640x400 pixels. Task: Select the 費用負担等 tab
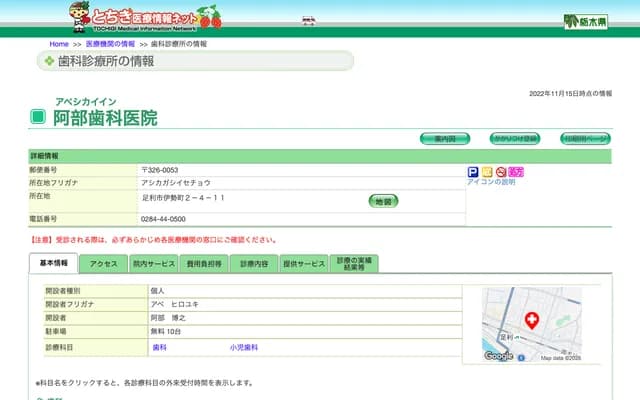203,264
